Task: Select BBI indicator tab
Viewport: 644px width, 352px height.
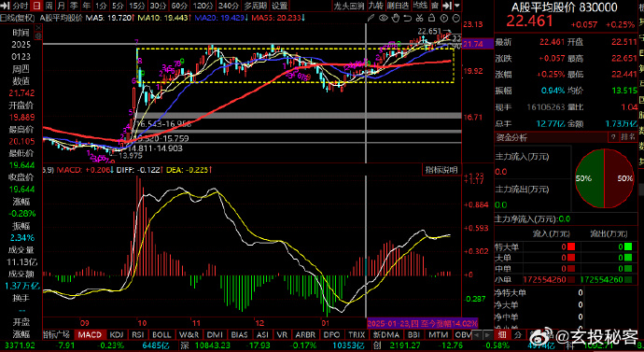Action: 413,335
